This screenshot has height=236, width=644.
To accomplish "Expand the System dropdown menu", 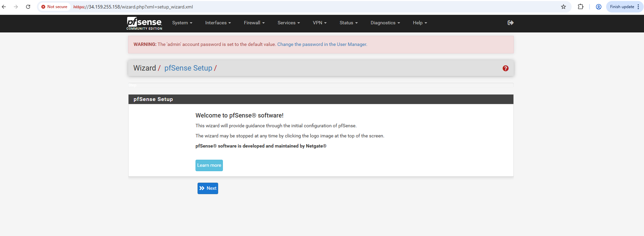I will coord(182,23).
